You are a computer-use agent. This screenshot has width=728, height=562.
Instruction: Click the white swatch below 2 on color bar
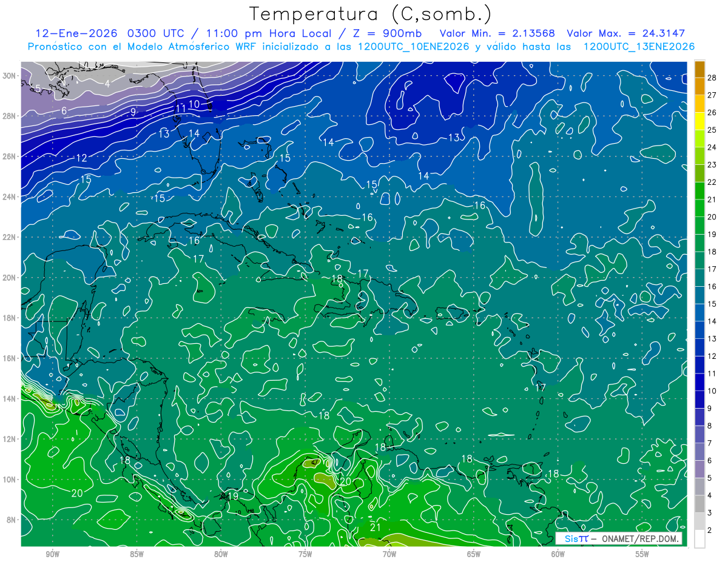[699, 538]
